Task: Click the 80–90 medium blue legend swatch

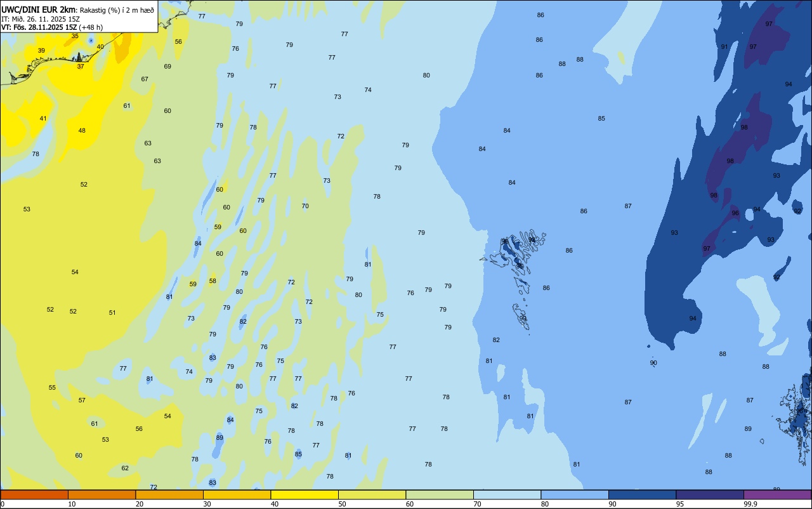Action: [x=575, y=494]
